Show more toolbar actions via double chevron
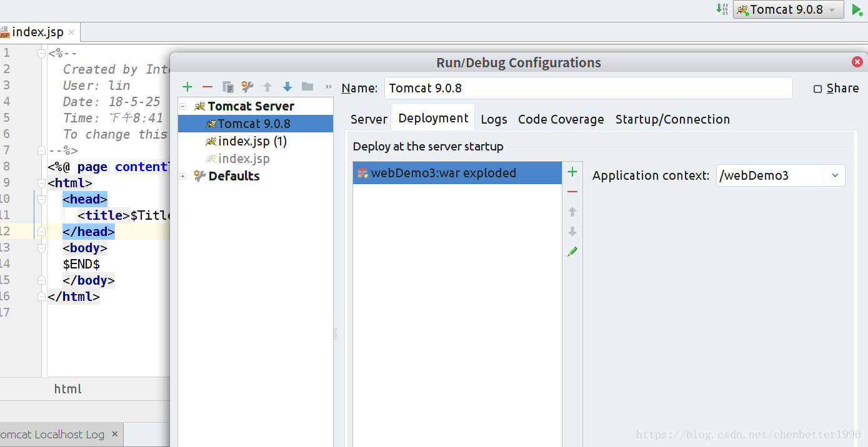This screenshot has width=868, height=447. click(329, 87)
